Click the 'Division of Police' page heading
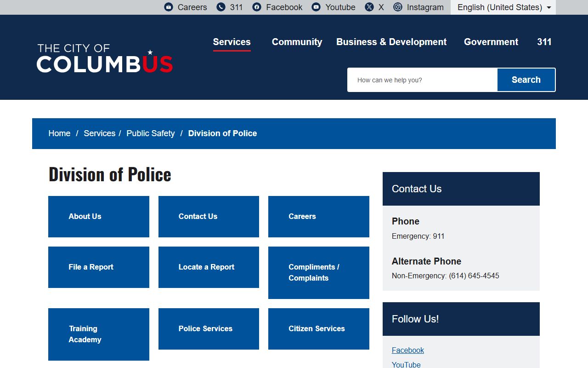588x368 pixels. coord(110,175)
